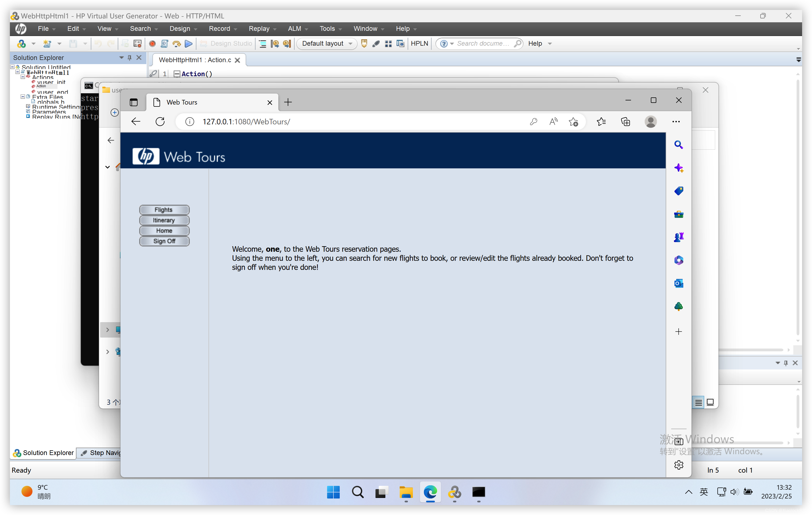Open Copilot in the Edge sidebar

tap(679, 168)
